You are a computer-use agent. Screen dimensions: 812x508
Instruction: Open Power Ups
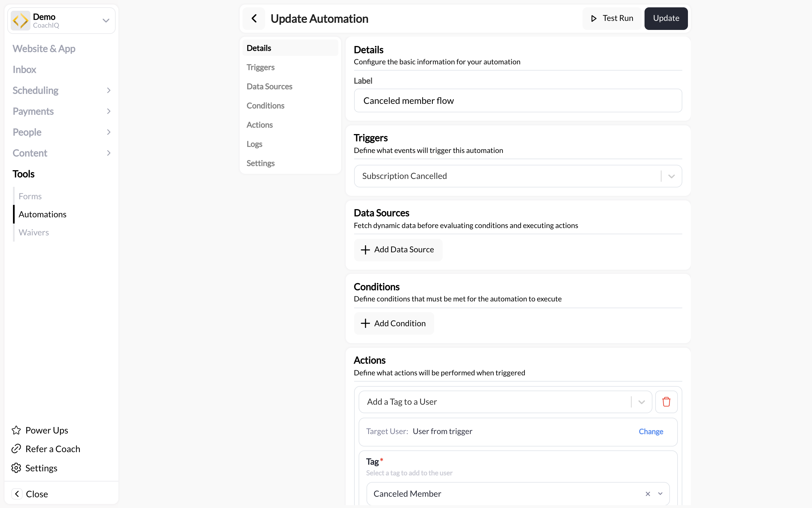(47, 430)
